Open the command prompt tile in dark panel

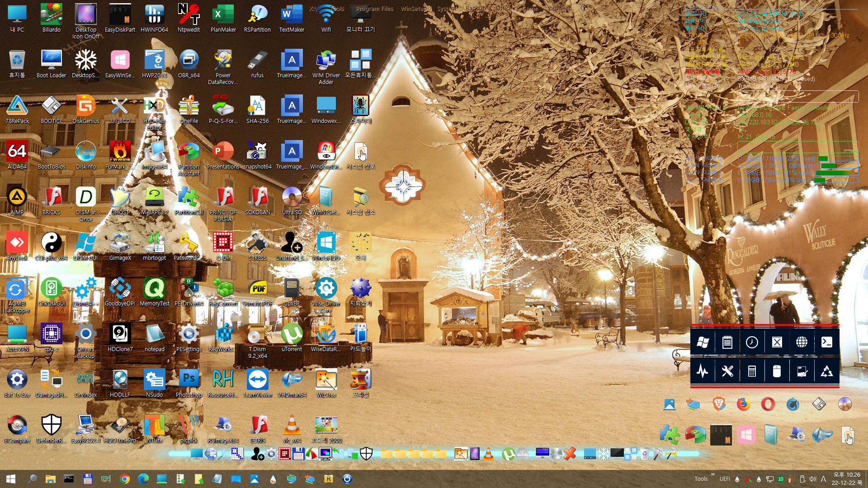(x=827, y=342)
